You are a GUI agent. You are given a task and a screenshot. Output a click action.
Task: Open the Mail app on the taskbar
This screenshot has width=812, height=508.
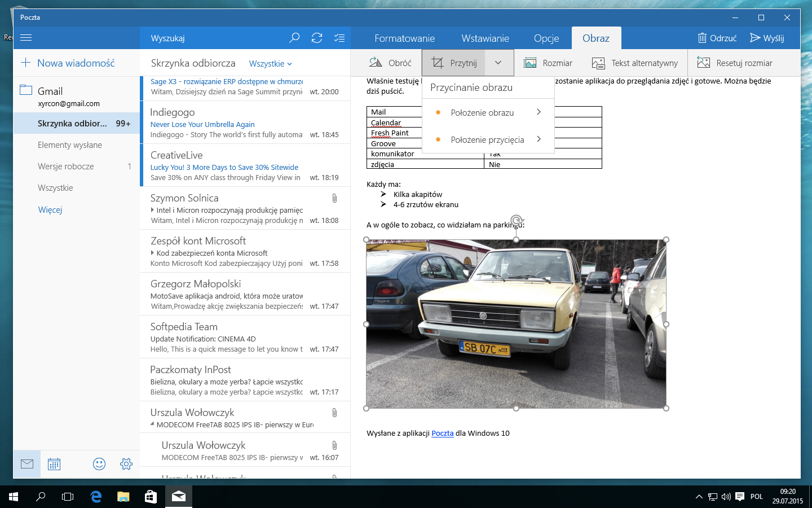(x=179, y=497)
